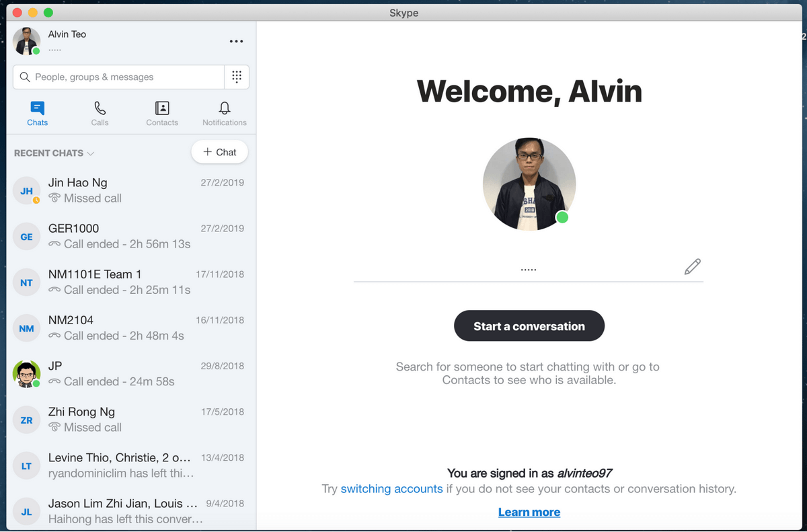Screen dimensions: 807x532
Task: Click the alvinteo97 username text
Action: pyautogui.click(x=584, y=473)
